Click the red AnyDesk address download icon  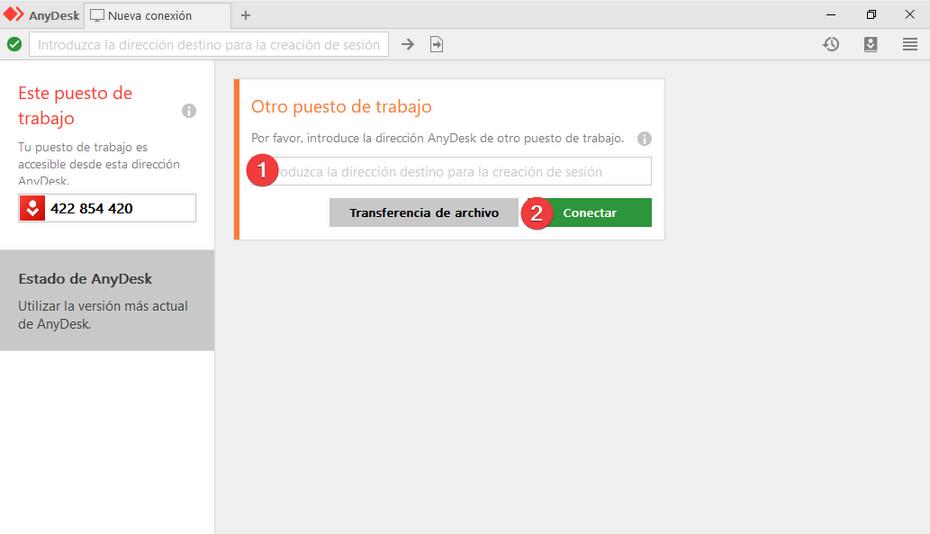(x=33, y=208)
